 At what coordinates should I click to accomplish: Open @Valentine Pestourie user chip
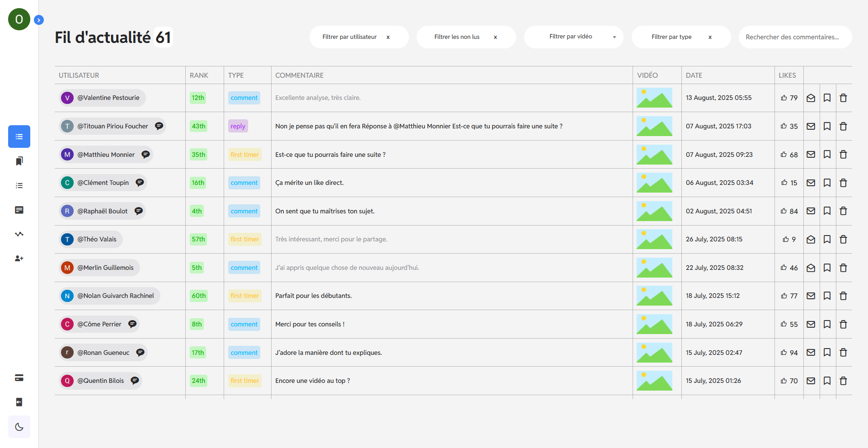(102, 98)
